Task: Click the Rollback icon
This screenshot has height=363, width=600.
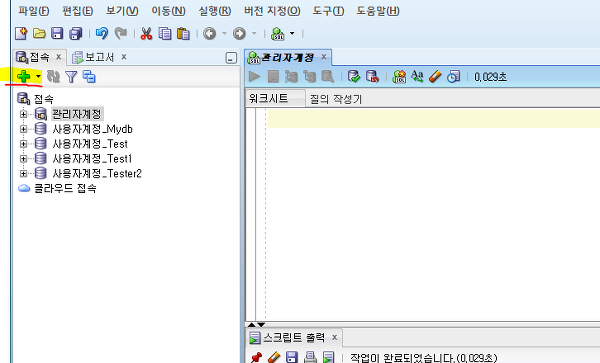Action: point(372,77)
